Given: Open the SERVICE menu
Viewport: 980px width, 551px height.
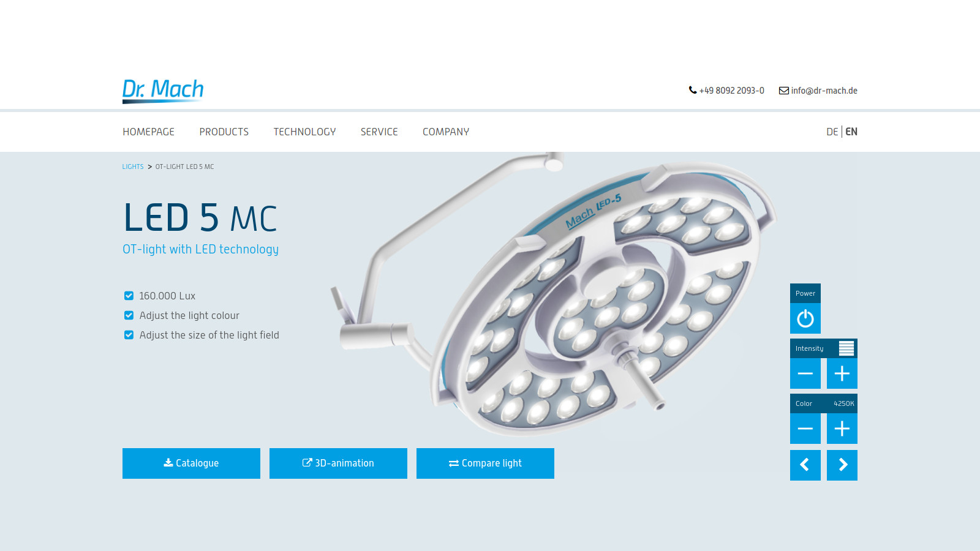Looking at the screenshot, I should click(379, 132).
